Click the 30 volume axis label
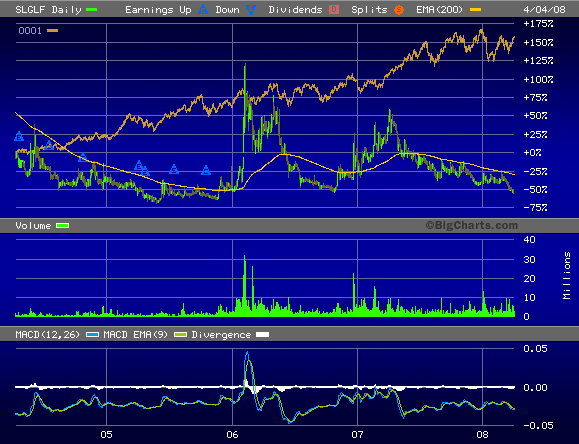The width and height of the screenshot is (579, 444). pyautogui.click(x=530, y=260)
